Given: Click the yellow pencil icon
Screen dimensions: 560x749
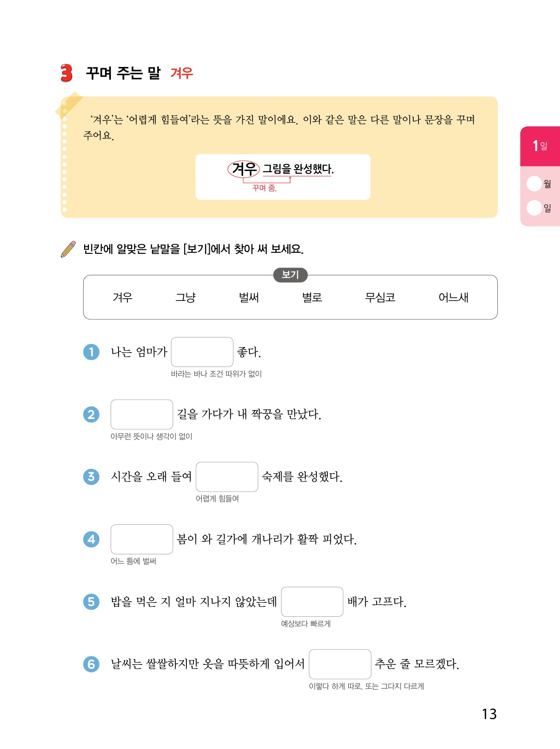Looking at the screenshot, I should [x=68, y=249].
